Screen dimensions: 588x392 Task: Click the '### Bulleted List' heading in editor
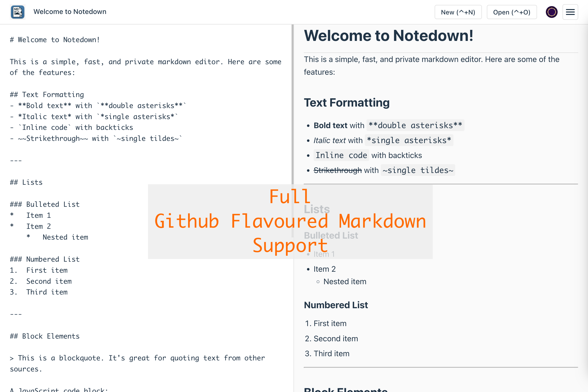[x=45, y=204]
